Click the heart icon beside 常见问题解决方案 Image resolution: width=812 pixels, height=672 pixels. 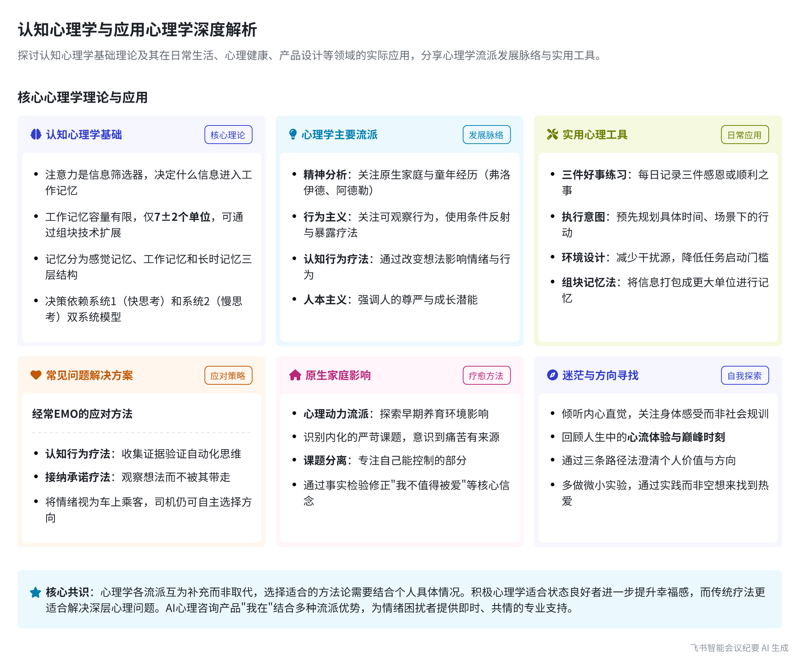(x=36, y=375)
